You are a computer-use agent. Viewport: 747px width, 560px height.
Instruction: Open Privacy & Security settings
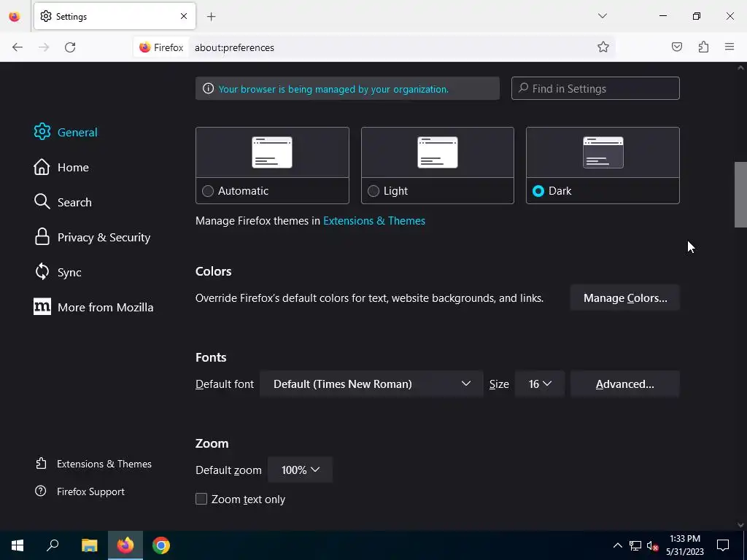point(92,237)
